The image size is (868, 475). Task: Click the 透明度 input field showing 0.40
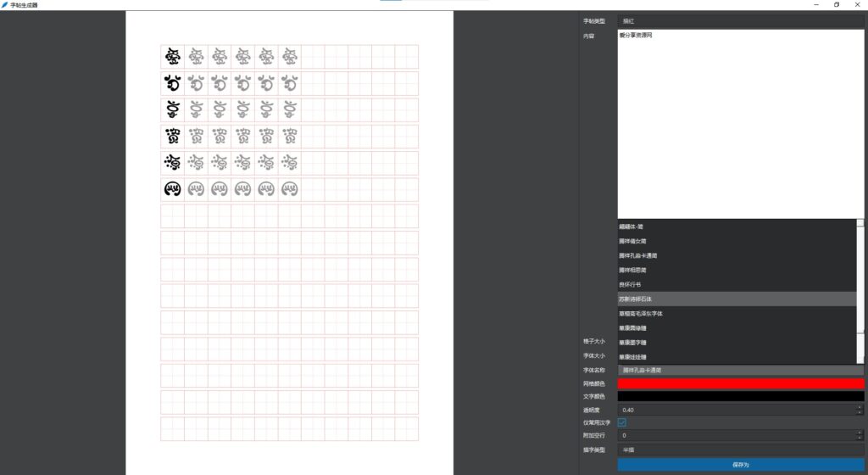pos(733,410)
